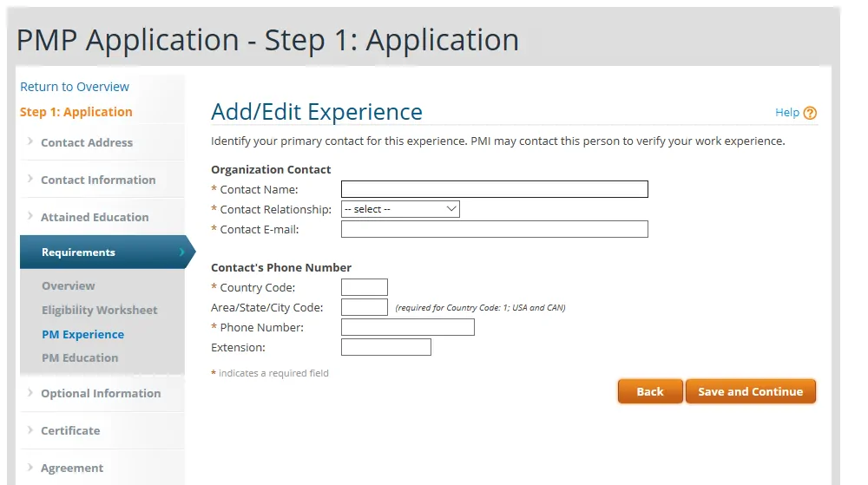
Task: Select PM Experience in the sidebar
Action: pos(82,334)
